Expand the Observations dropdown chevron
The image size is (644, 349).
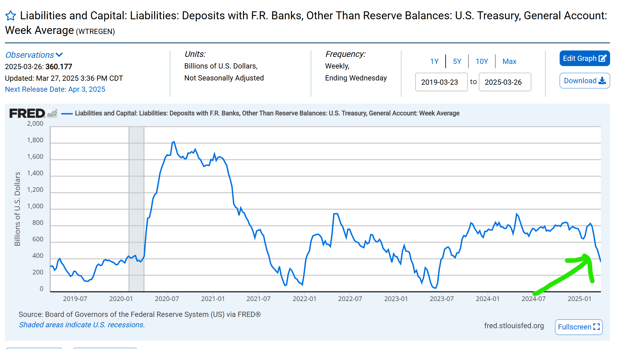59,55
